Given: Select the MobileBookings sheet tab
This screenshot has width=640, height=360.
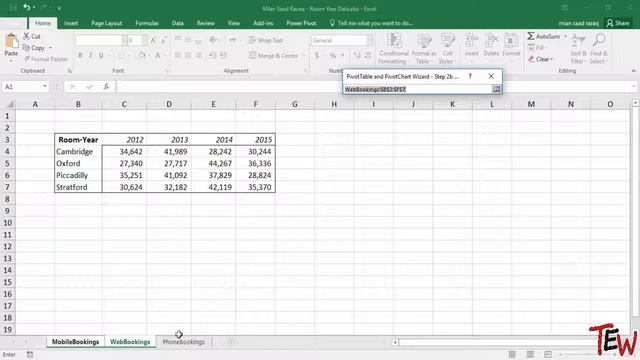Looking at the screenshot, I should (76, 342).
